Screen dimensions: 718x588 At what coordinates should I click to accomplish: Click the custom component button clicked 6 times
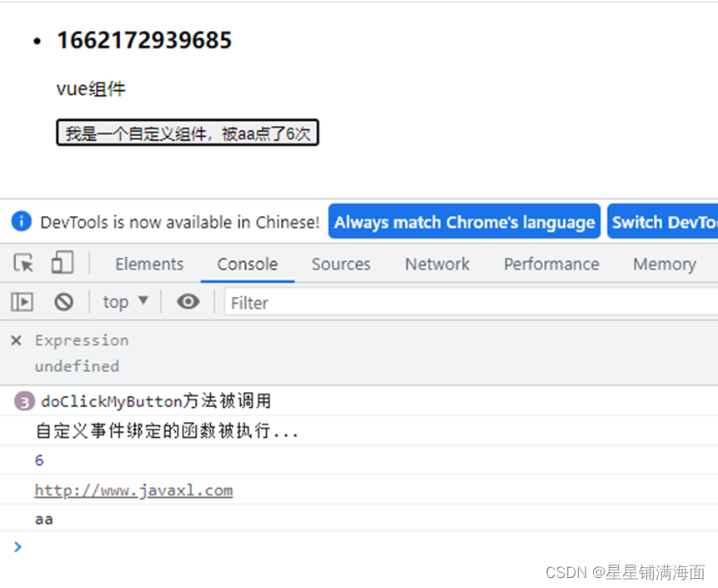click(187, 132)
